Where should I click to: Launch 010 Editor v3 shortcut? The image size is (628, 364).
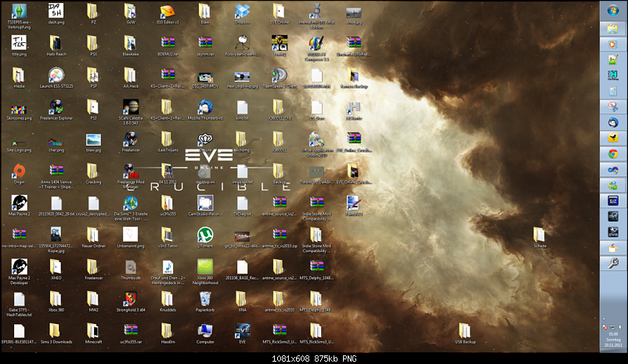click(168, 14)
